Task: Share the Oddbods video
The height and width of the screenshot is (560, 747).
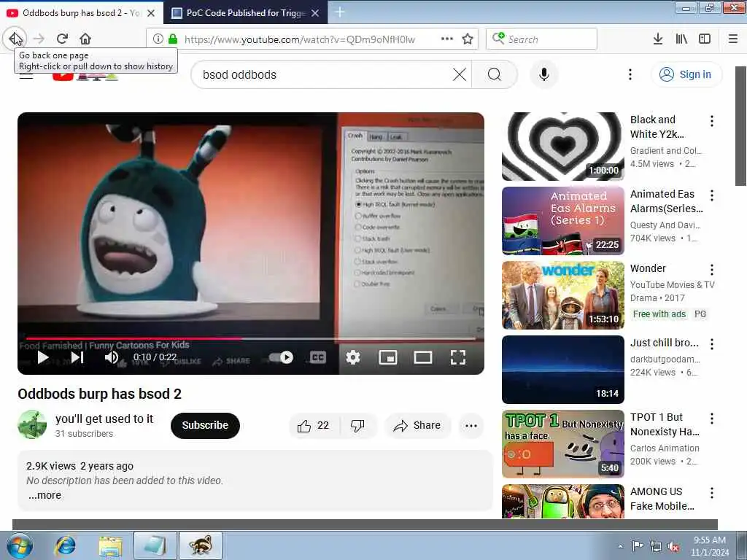Action: coord(417,425)
